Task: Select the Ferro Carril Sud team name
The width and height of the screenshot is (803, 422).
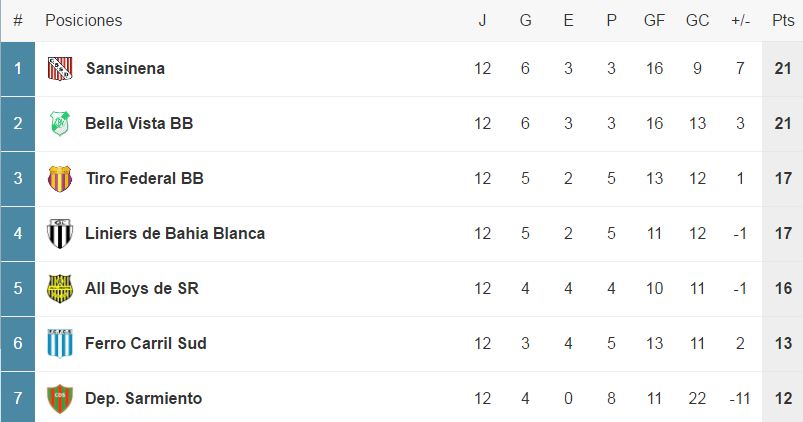Action: click(x=146, y=344)
